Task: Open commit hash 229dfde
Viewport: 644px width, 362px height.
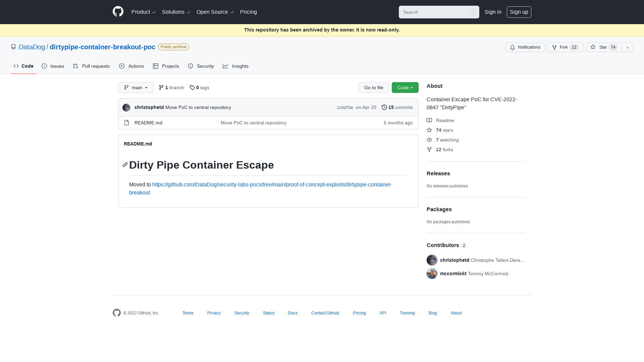Action: (x=345, y=108)
